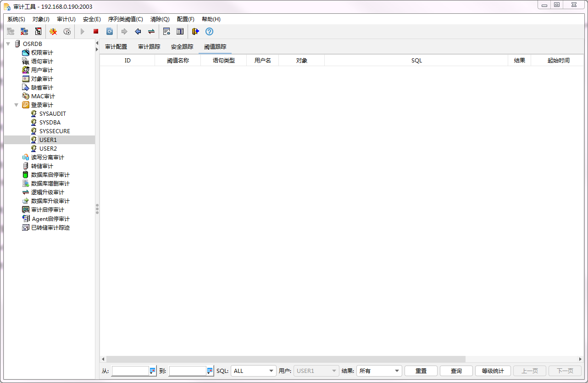Click the 等级统计 button
Viewport: 588px width, 383px height.
pos(493,371)
